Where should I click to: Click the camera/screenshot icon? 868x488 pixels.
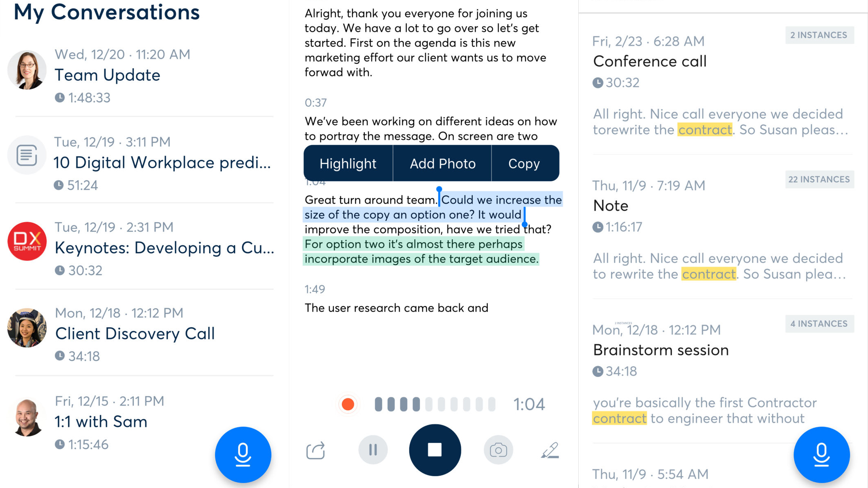tap(498, 449)
